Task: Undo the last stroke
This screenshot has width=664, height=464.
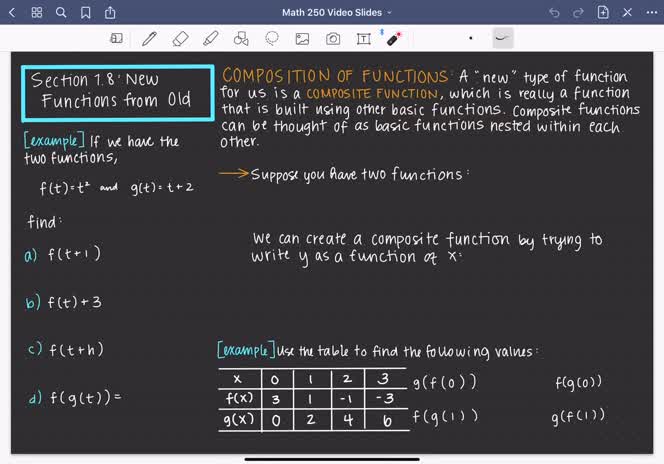Action: (x=554, y=13)
